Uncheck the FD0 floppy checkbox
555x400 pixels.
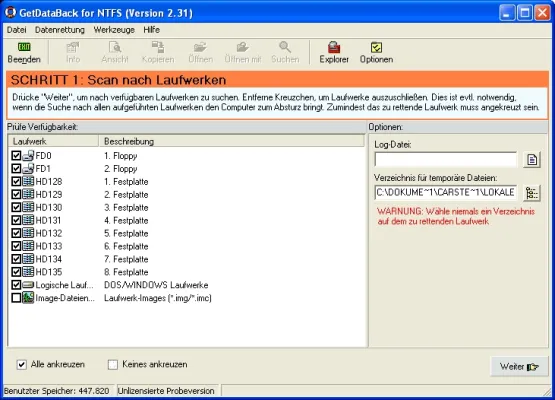[x=16, y=156]
